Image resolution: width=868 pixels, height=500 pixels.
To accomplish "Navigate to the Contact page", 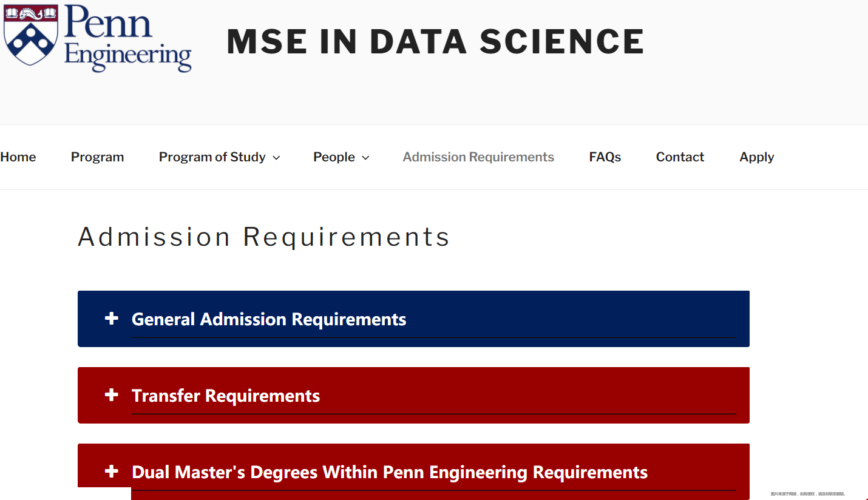I will [x=680, y=157].
